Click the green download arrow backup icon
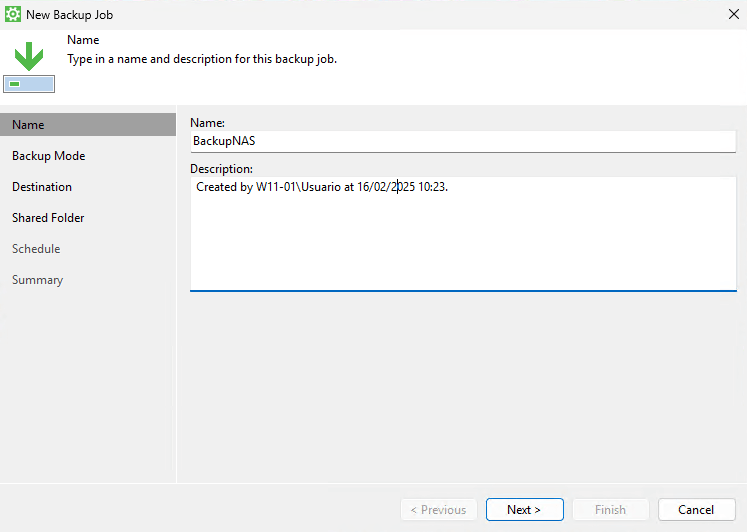 click(x=29, y=56)
